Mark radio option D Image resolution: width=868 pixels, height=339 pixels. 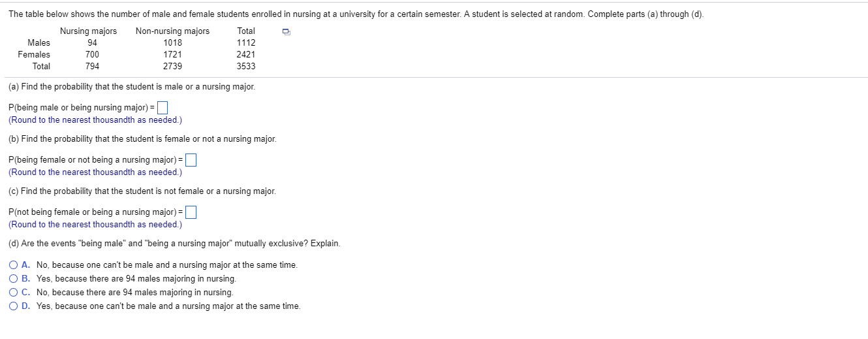click(x=14, y=306)
